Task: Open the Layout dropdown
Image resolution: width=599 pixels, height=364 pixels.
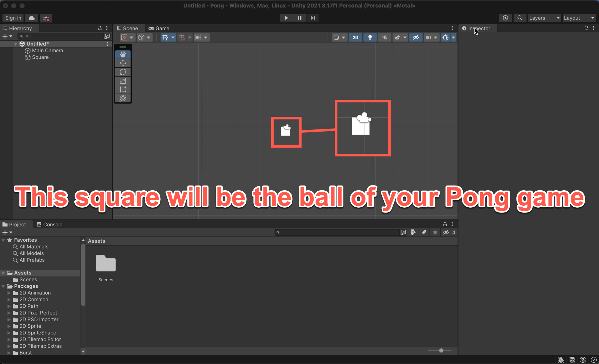Action: (x=579, y=18)
